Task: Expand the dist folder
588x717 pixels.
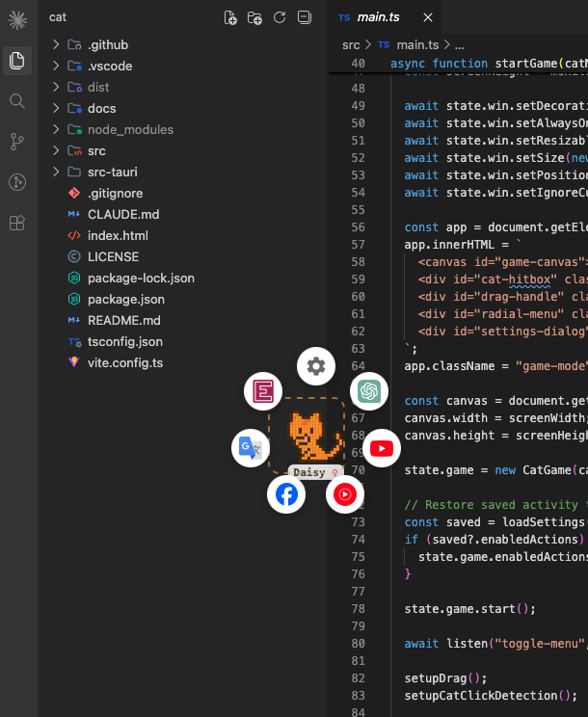Action: pos(183,87)
